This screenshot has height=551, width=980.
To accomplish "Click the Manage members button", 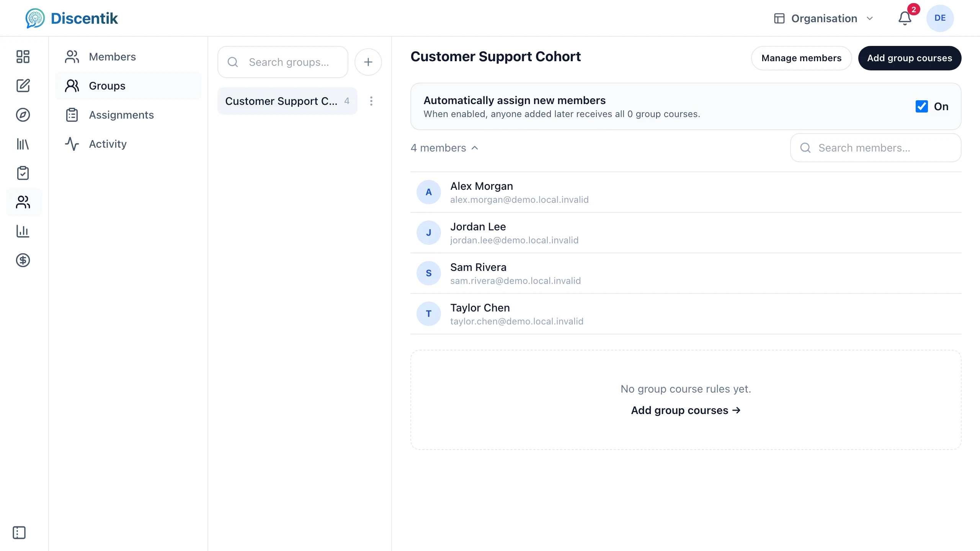I will (x=802, y=58).
